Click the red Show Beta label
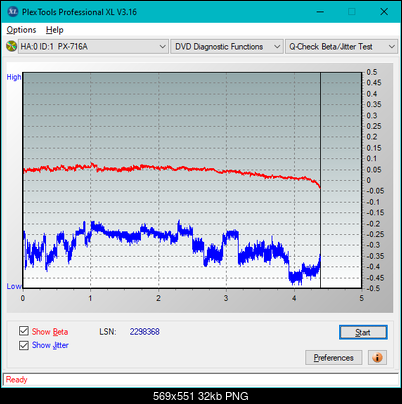This screenshot has width=402, height=404. click(50, 332)
